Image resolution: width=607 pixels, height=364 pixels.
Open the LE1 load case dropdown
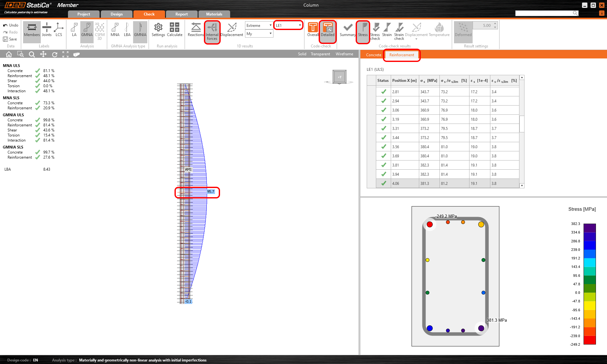tap(288, 25)
